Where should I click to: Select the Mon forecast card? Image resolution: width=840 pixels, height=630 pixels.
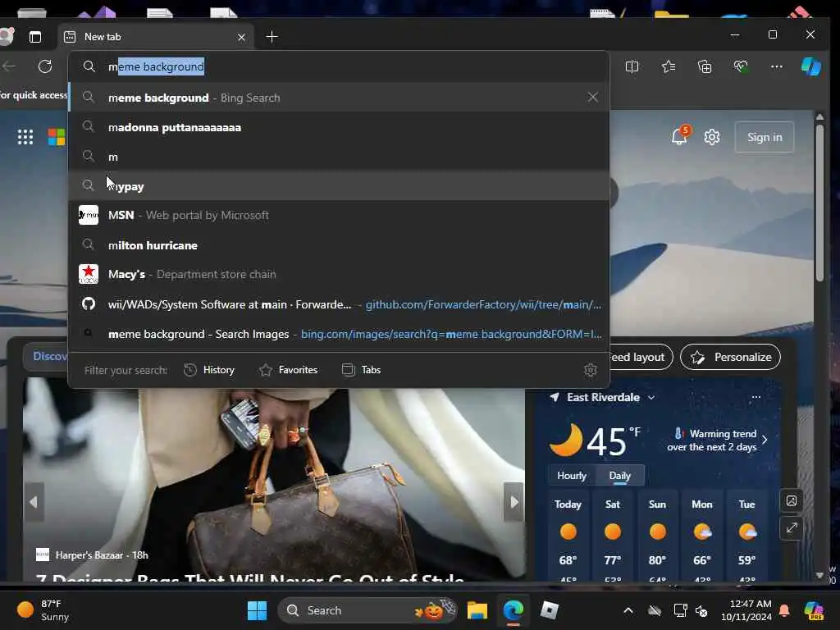(702, 536)
